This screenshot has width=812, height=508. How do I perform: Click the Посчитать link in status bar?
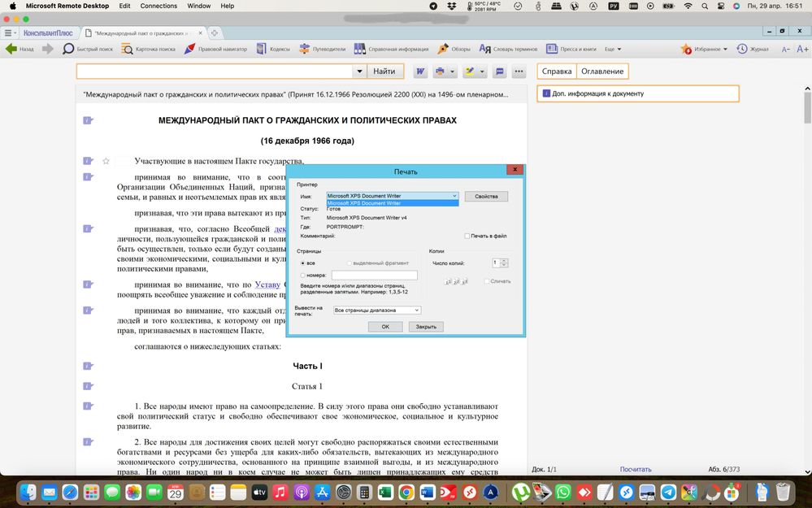[636, 469]
